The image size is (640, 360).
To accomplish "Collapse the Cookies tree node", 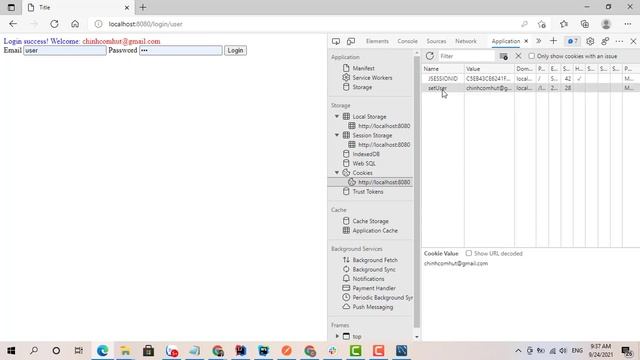I will (337, 173).
